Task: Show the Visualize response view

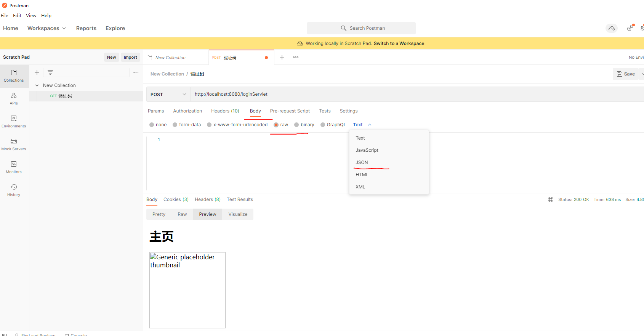Action: click(x=238, y=214)
